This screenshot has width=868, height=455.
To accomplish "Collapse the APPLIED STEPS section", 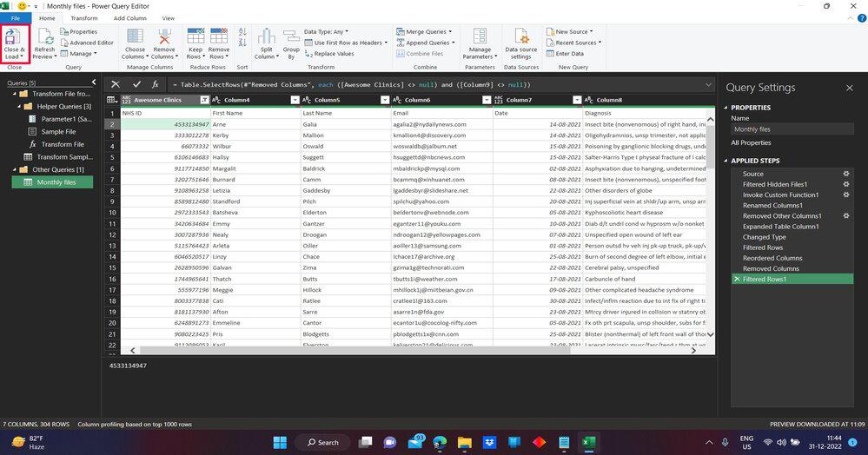I will pos(726,161).
